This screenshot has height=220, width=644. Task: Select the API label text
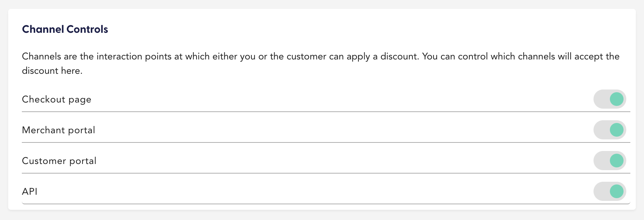[29, 192]
